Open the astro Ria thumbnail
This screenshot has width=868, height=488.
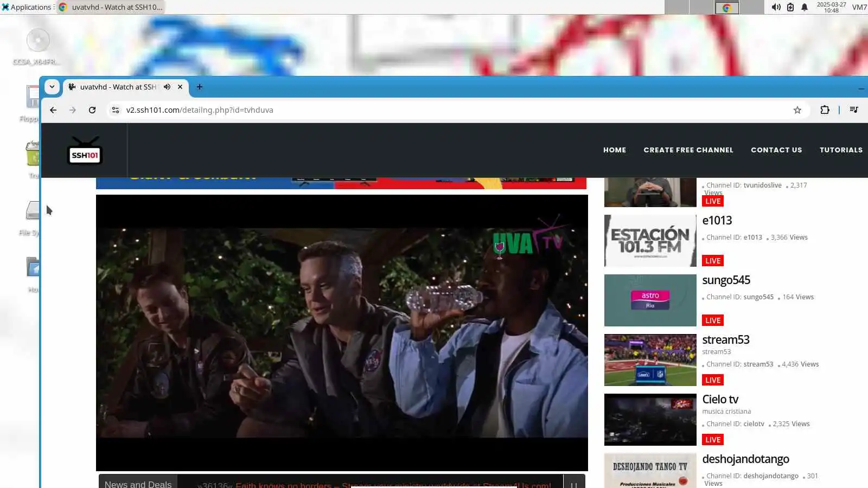pyautogui.click(x=650, y=300)
